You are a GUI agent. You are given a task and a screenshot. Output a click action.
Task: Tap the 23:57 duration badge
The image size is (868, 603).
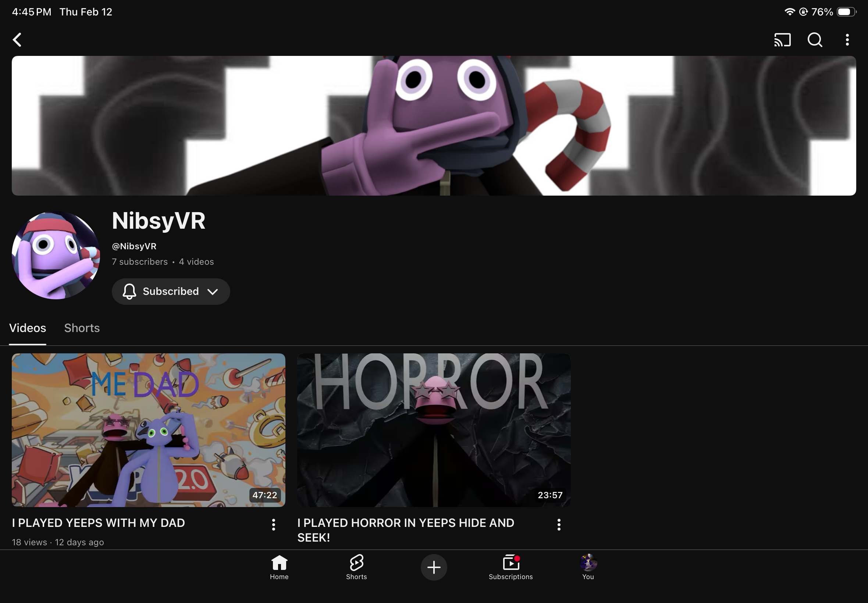tap(550, 495)
